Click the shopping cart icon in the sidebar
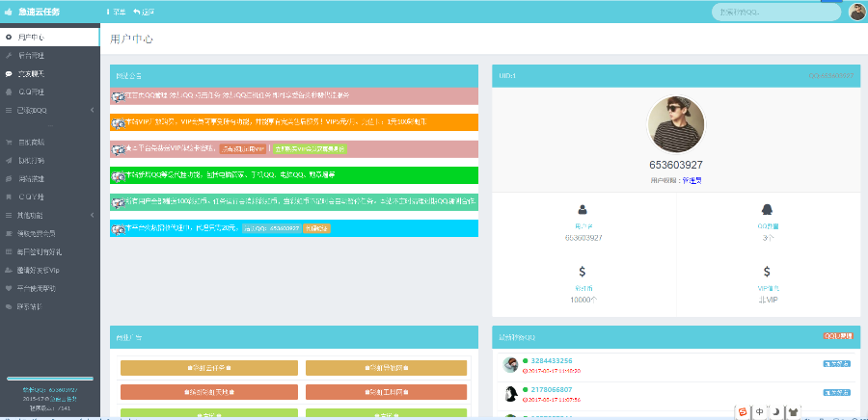This screenshot has height=420, width=868. (9, 142)
